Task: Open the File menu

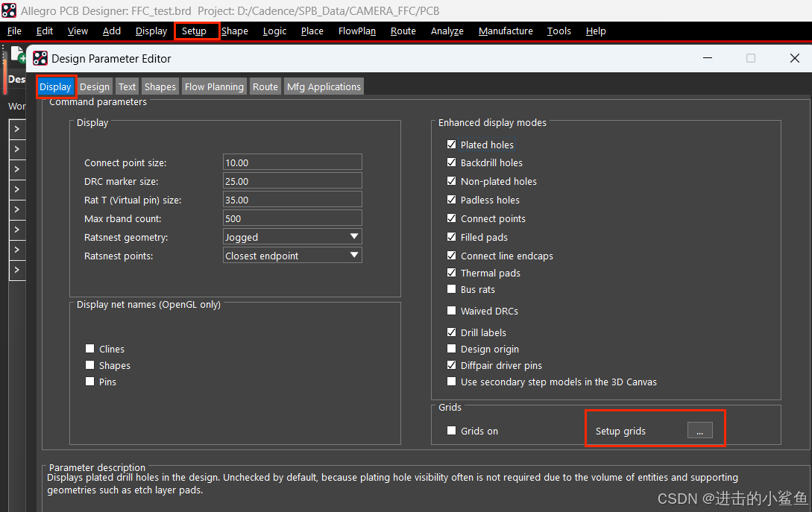Action: point(14,31)
